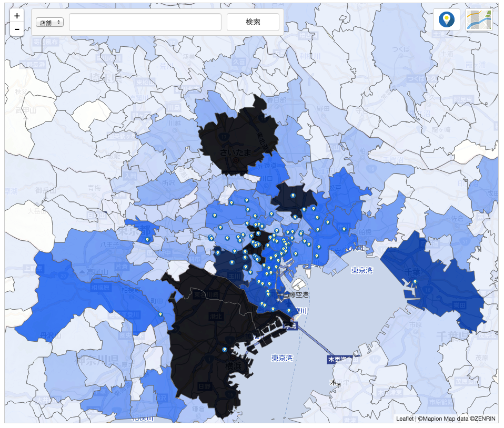This screenshot has height=428, width=504.
Task: Toggle the blue location pin button
Action: pos(447,19)
